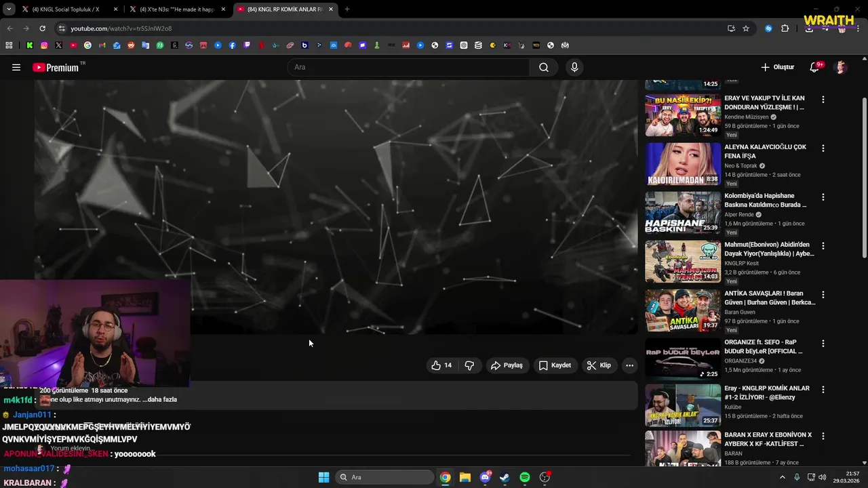868x488 pixels.
Task: Switch to X'te N3s tab
Action: (x=178, y=9)
